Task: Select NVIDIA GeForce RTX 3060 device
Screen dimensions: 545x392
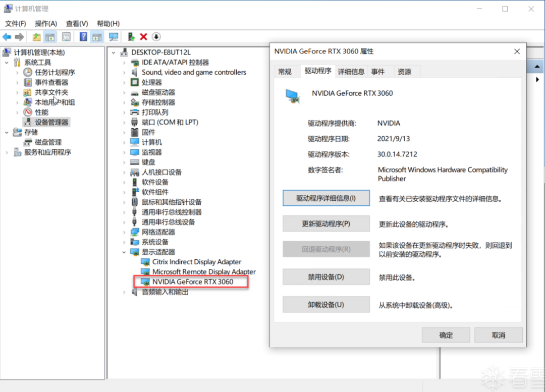Action: tap(193, 282)
